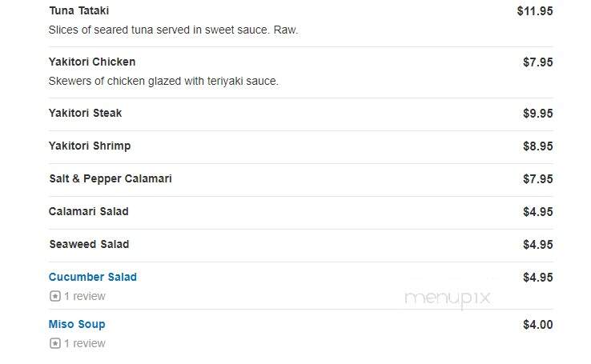Click the menupix watermark logo
The image size is (591, 364).
click(448, 299)
